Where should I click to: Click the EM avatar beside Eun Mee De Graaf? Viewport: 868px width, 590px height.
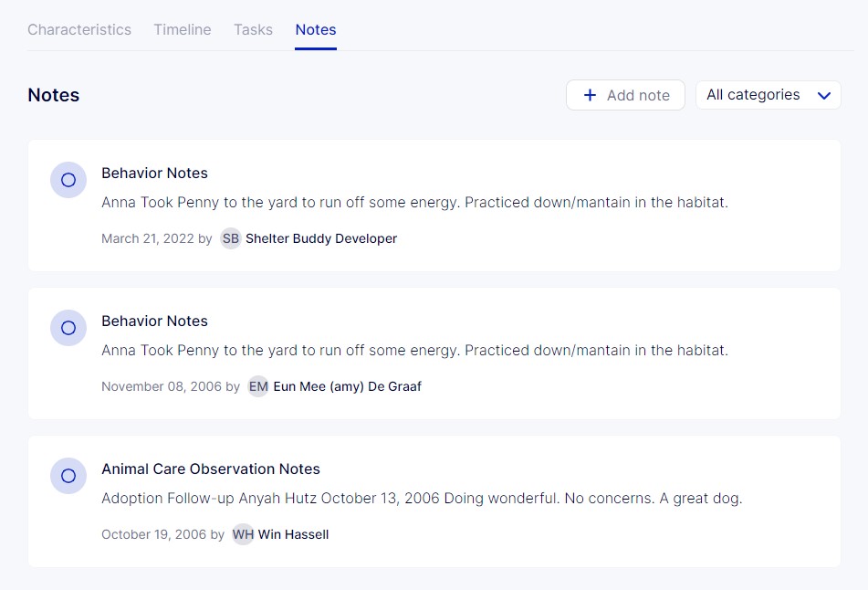click(258, 386)
